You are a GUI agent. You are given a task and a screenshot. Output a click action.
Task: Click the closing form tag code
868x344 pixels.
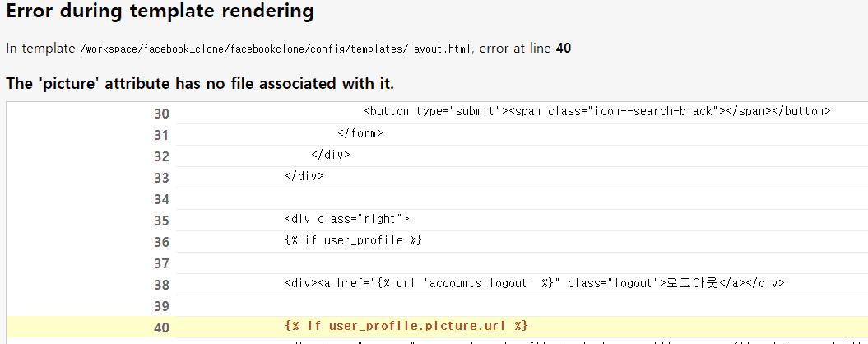[x=360, y=132]
